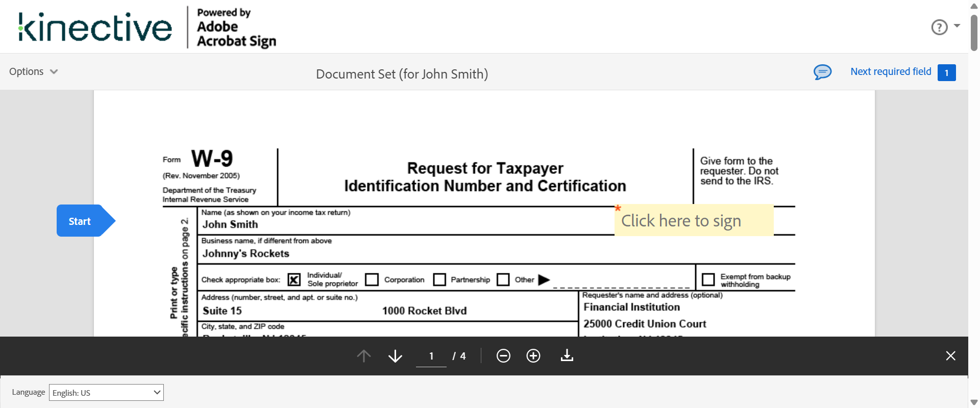The height and width of the screenshot is (408, 980).
Task: Click here to sign field
Action: (694, 220)
